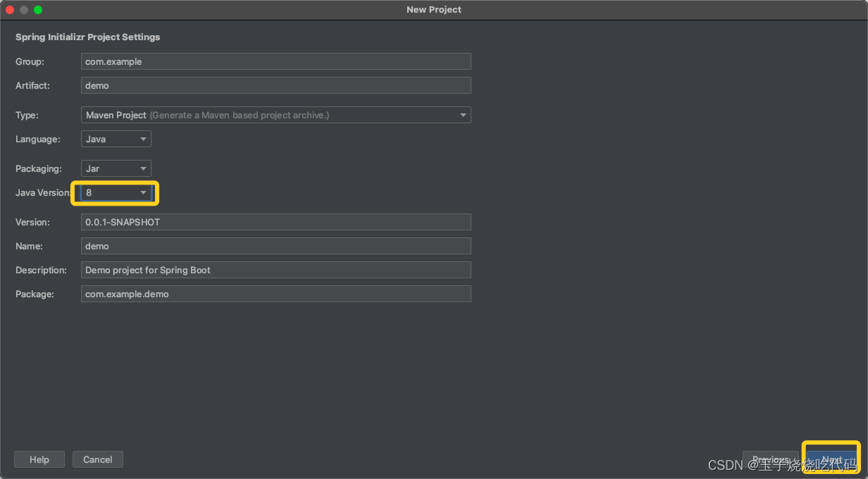Image resolution: width=868 pixels, height=479 pixels.
Task: Click the New Project window title
Action: [x=434, y=10]
